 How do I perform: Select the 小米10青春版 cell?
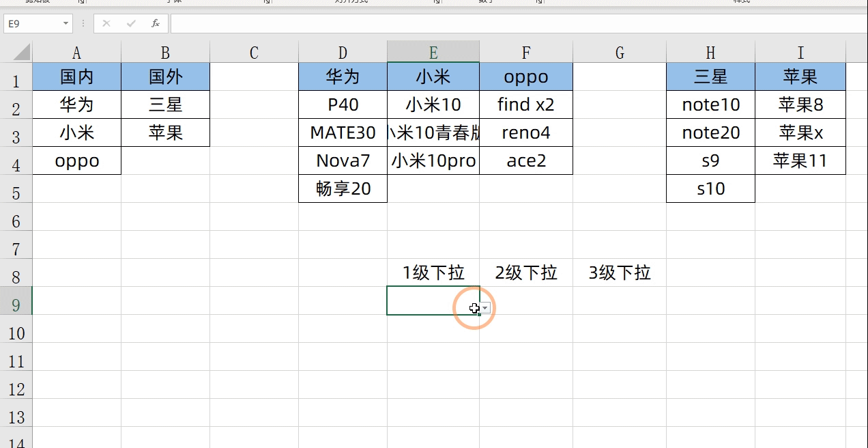(x=433, y=132)
